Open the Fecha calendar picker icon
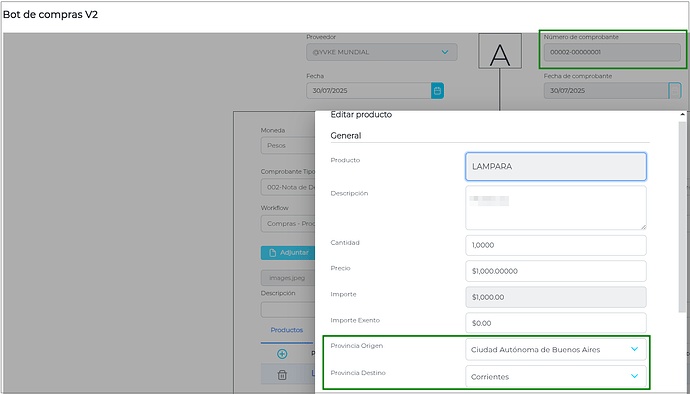 coord(437,91)
